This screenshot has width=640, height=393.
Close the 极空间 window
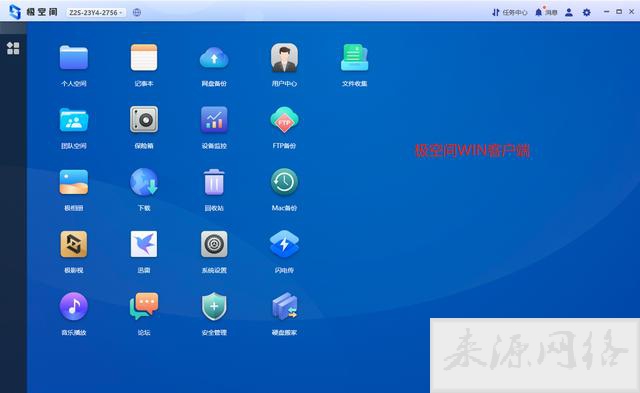pos(631,12)
